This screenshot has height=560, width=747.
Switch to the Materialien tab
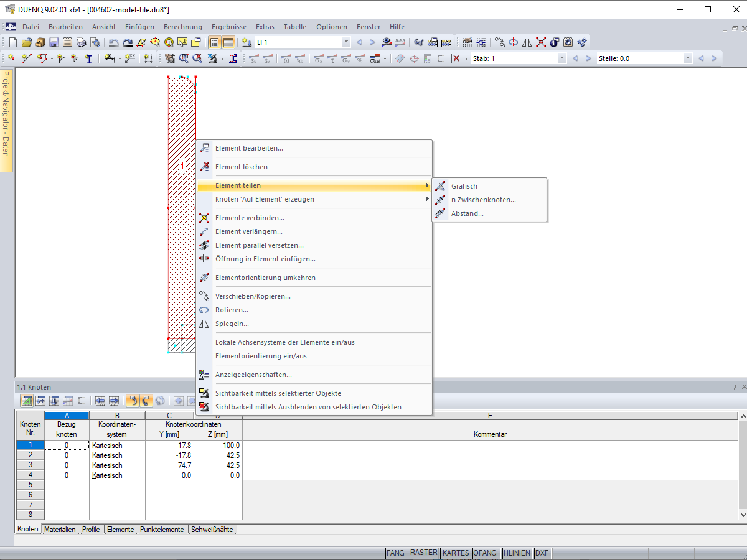[60, 530]
